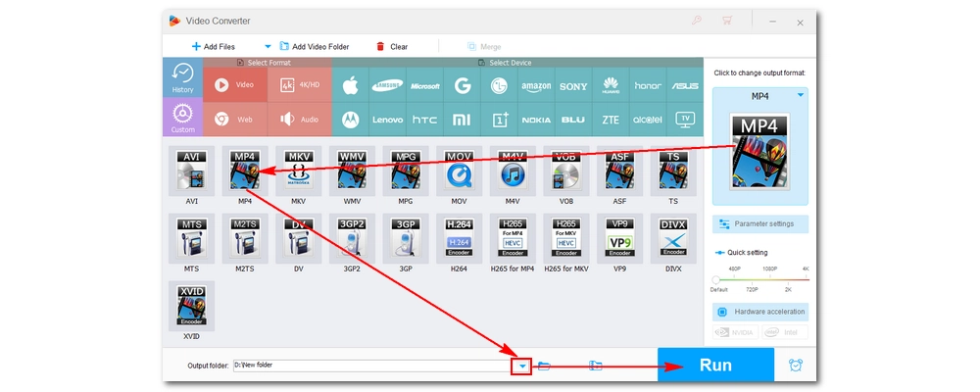Image resolution: width=980 pixels, height=392 pixels.
Task: Select the M4V format icon
Action: click(x=513, y=171)
